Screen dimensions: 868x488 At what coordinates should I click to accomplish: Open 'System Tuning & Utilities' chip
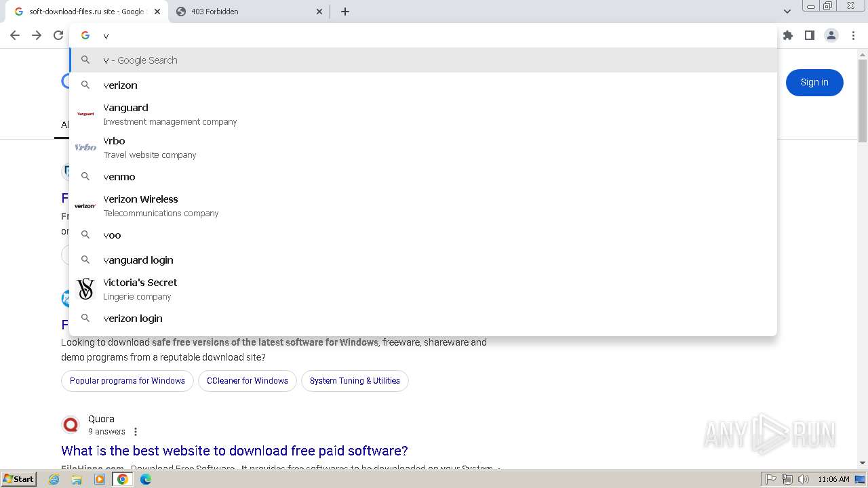[x=355, y=381]
